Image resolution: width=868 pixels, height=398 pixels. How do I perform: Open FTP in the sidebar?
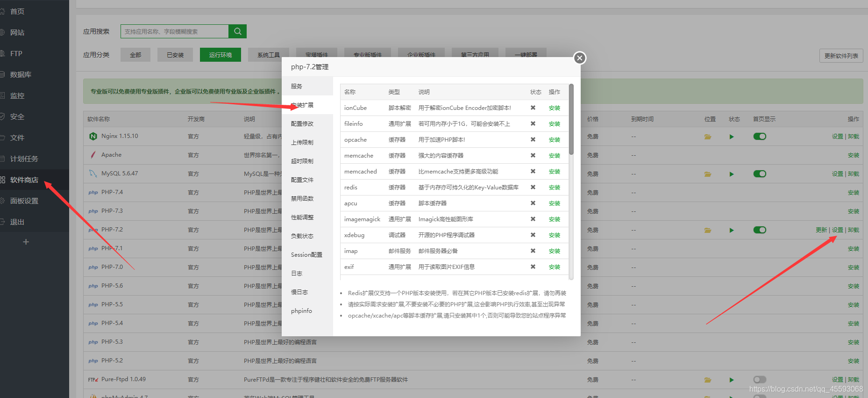[35, 53]
